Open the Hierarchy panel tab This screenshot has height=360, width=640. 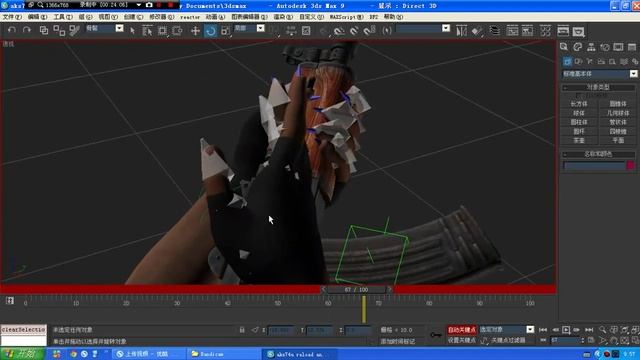coord(591,47)
